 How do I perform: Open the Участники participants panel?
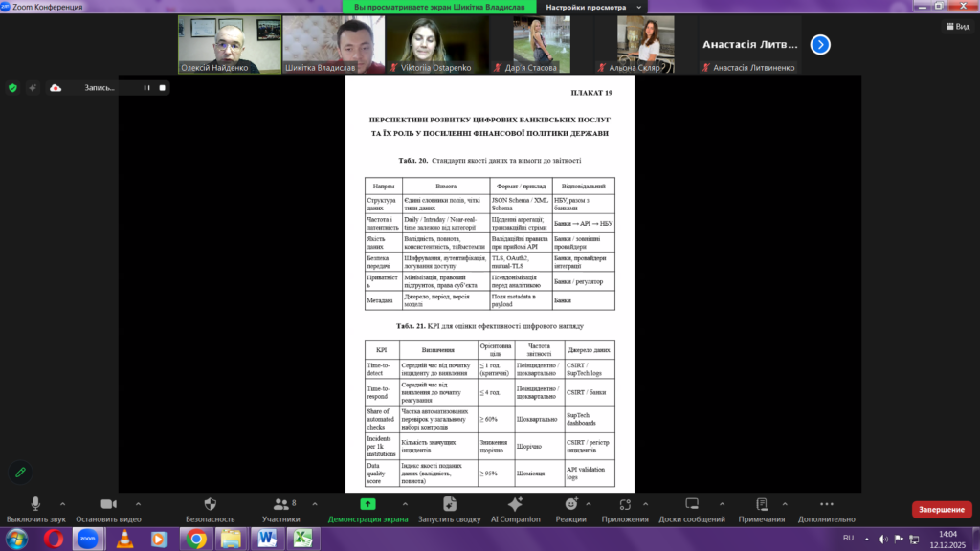pos(280,504)
